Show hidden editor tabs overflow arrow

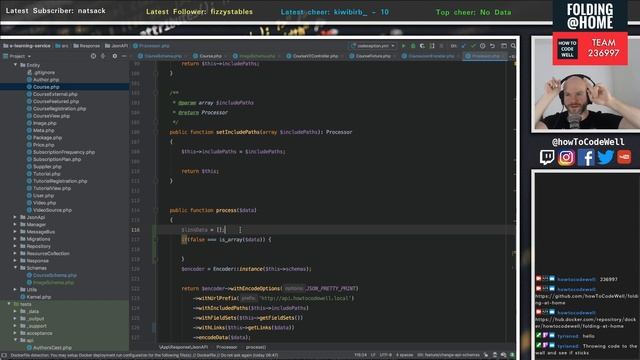point(512,56)
